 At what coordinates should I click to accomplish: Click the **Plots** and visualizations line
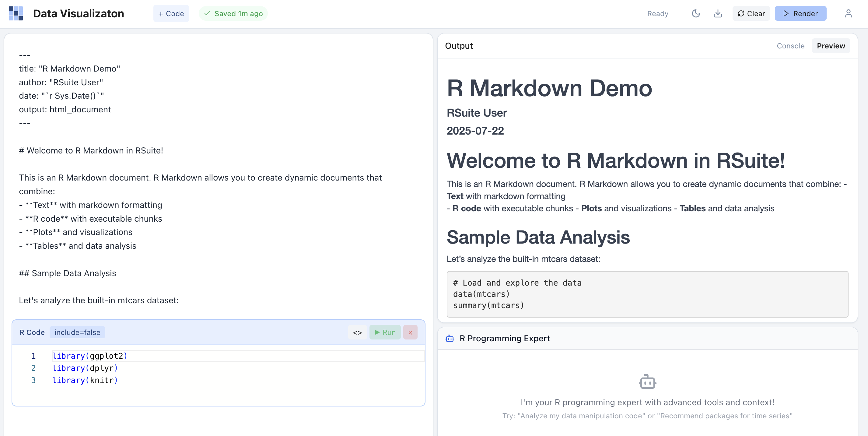76,232
